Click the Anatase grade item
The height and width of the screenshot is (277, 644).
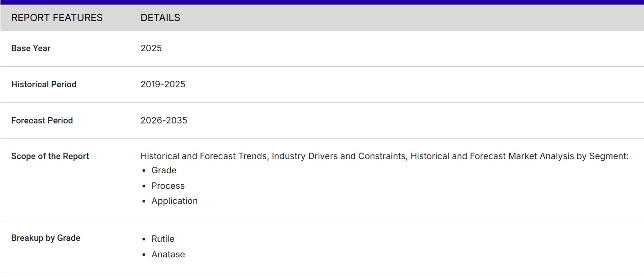[x=168, y=255]
